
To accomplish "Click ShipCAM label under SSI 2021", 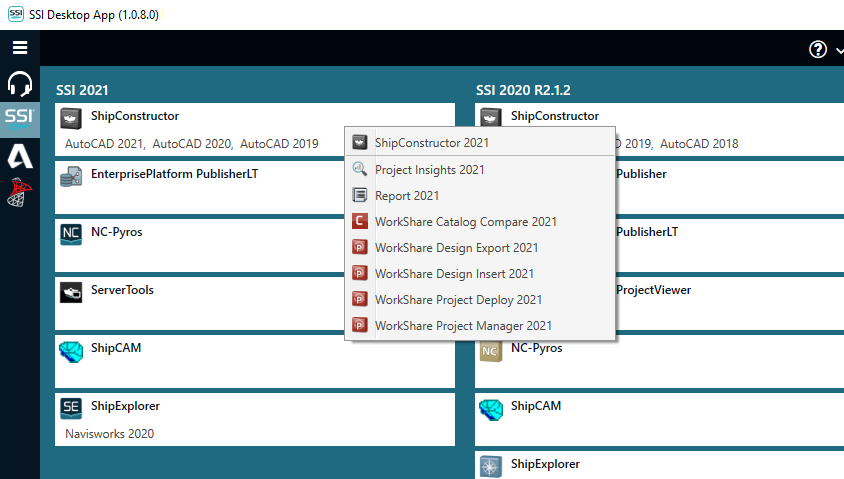I will click(116, 348).
